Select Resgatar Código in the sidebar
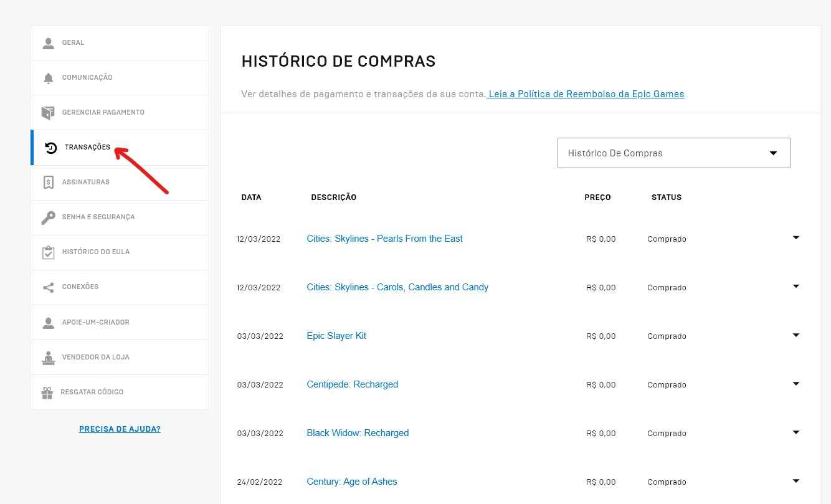831x504 pixels. (120, 392)
